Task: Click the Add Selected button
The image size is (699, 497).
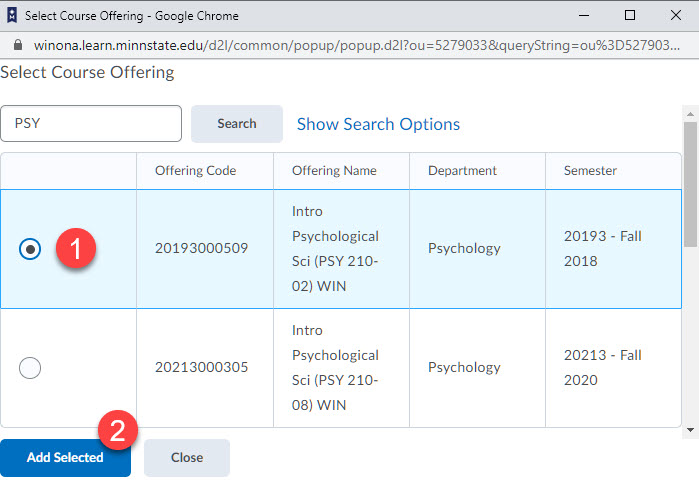Action: 65,458
